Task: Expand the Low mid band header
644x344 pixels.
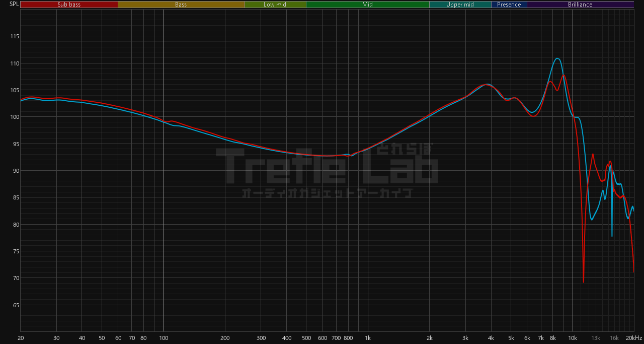Action: (275, 4)
